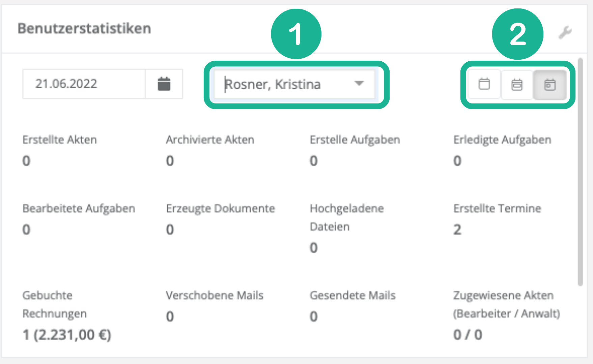Image resolution: width=593 pixels, height=364 pixels.
Task: Click the Erzeugte Dokumente statistic label
Action: [220, 209]
